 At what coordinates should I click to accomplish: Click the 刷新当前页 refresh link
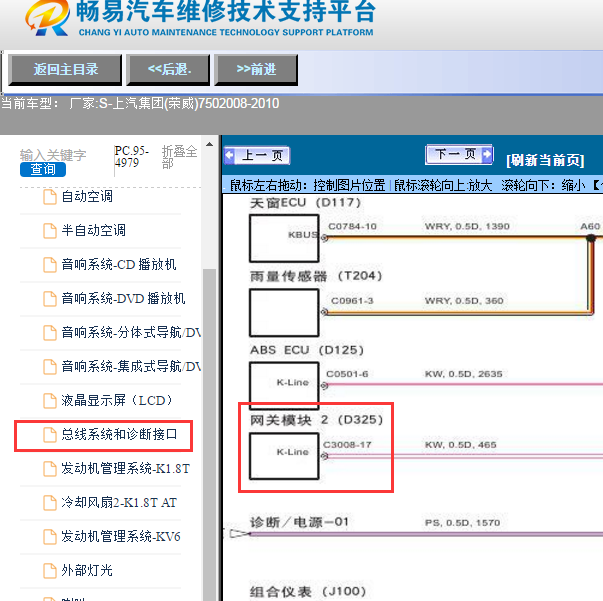(x=545, y=160)
